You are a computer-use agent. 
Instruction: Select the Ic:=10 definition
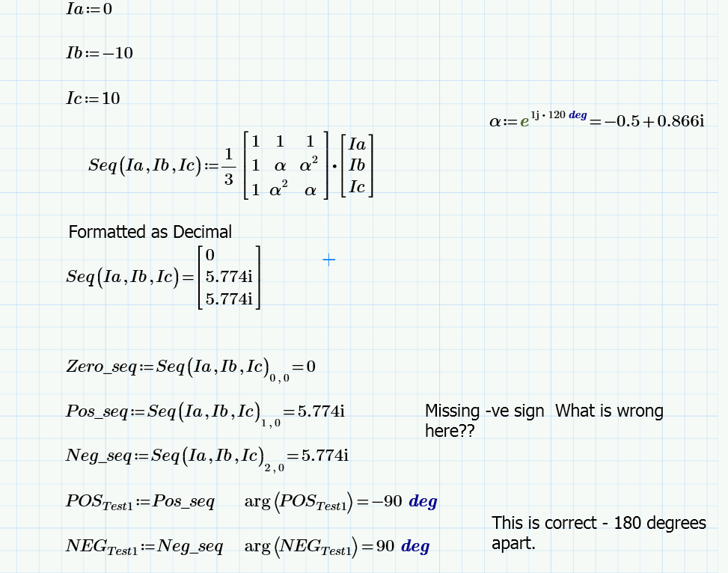tap(94, 98)
